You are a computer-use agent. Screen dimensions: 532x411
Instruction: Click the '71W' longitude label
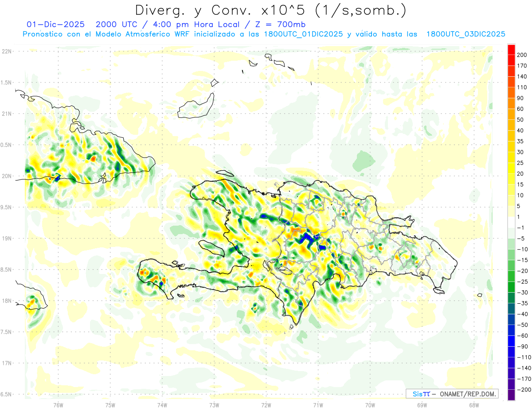tap(318, 405)
